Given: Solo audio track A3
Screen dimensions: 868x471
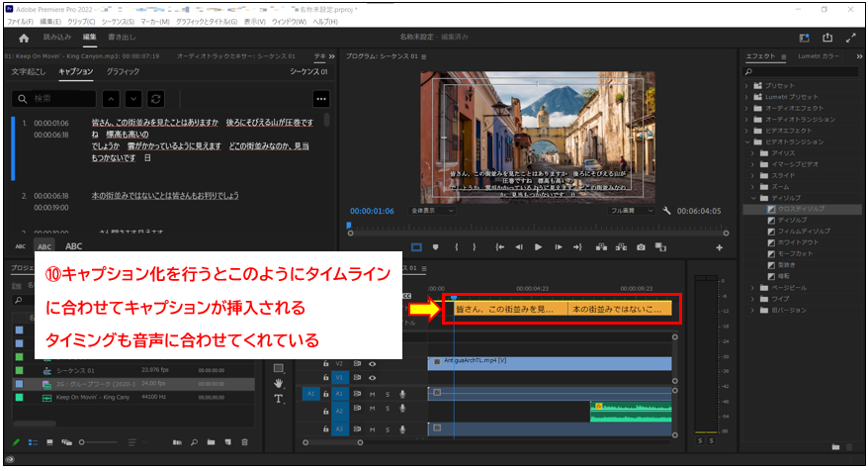Looking at the screenshot, I should click(388, 429).
